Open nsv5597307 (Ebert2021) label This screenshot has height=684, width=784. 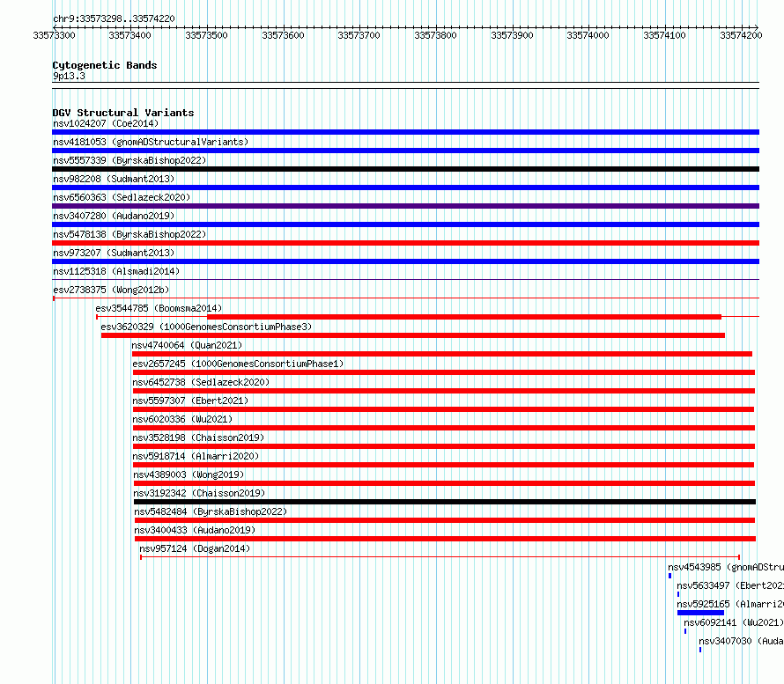[190, 401]
